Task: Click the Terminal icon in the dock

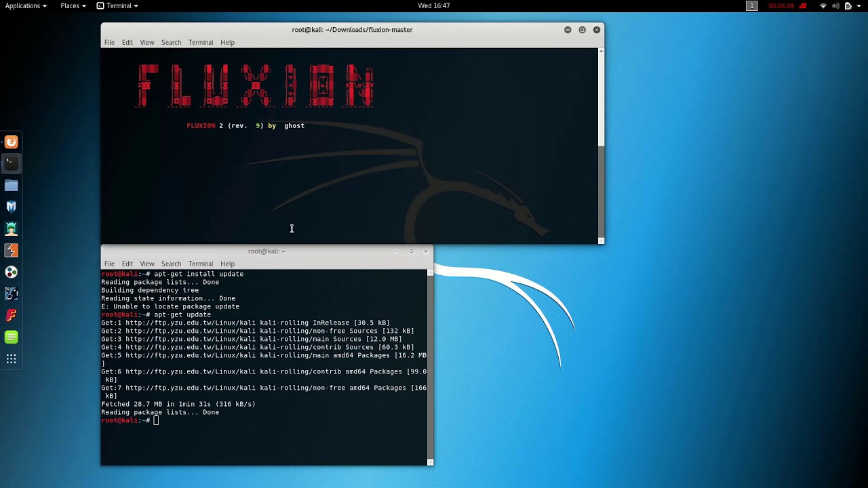Action: [x=11, y=163]
